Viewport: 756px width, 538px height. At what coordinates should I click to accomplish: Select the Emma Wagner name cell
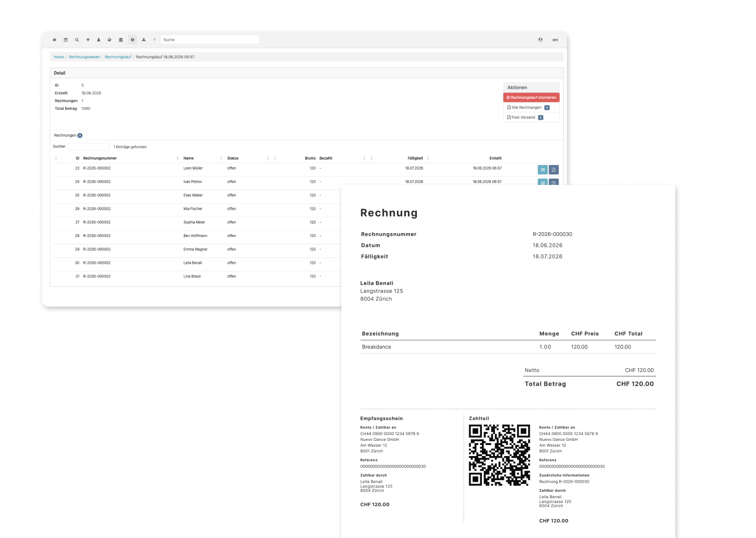tap(195, 250)
